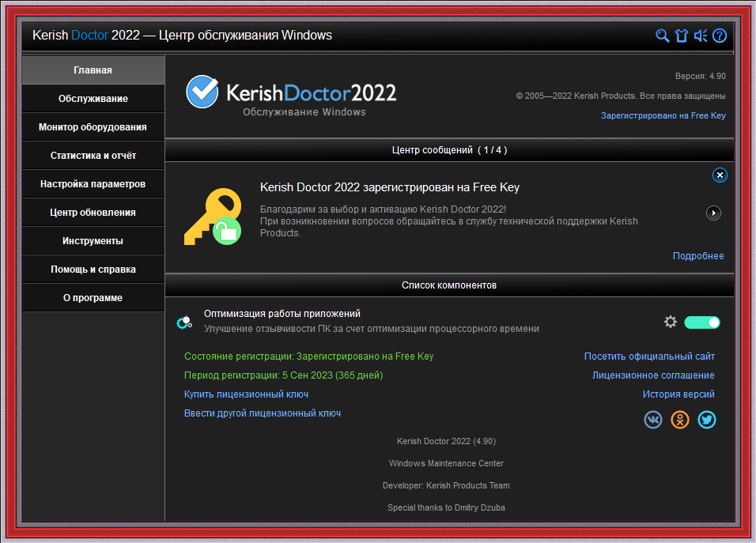Click the Версия: 4.90 text
The width and height of the screenshot is (756, 543).
click(x=700, y=76)
